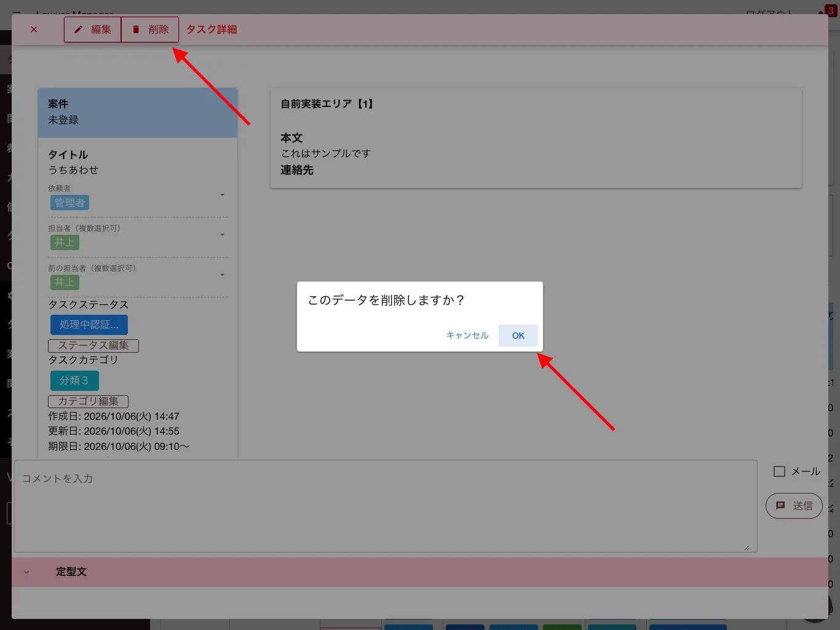Image resolution: width=840 pixels, height=630 pixels.
Task: Close the task detail panel with X
Action: 34,30
